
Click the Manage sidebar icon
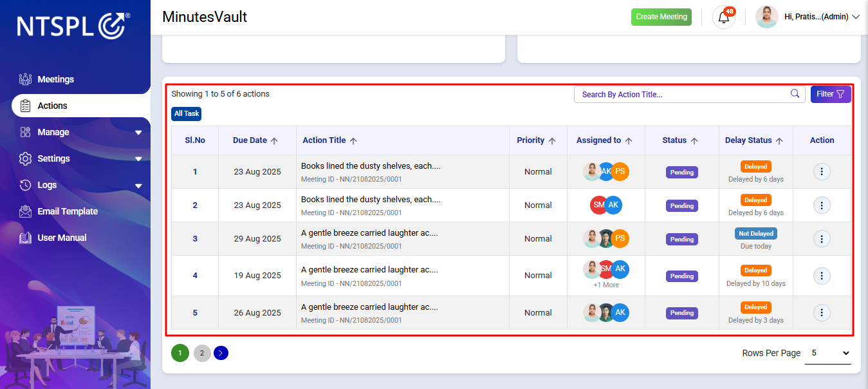click(x=25, y=132)
